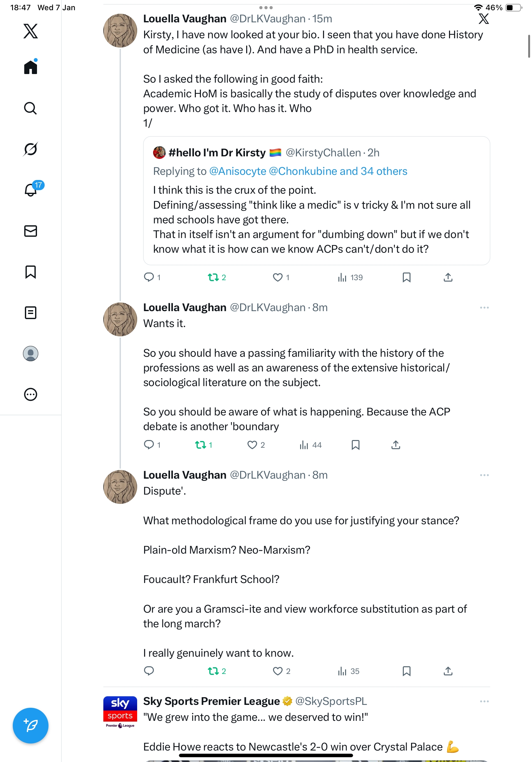Viewport: 532px width, 762px height.
Task: Bookmark the tweet with 139 views
Action: pos(406,277)
